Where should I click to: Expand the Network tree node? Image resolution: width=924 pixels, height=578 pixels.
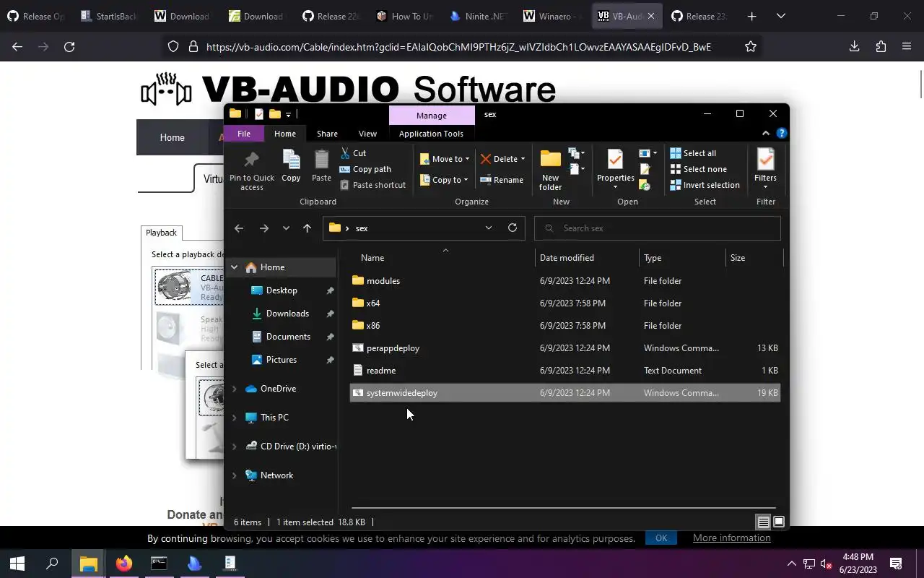(x=234, y=475)
